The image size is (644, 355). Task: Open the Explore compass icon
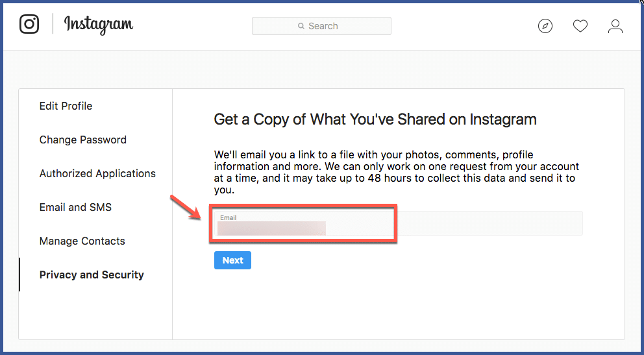click(x=545, y=26)
